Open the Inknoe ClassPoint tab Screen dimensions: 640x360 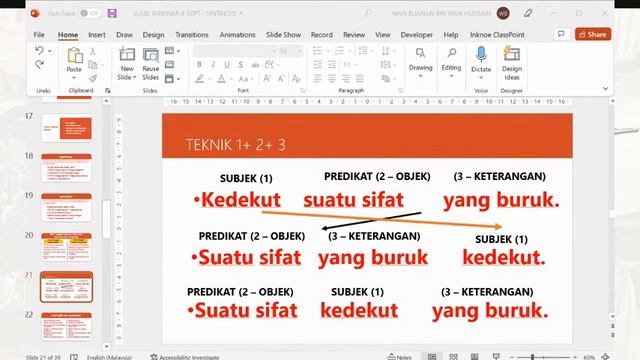497,35
